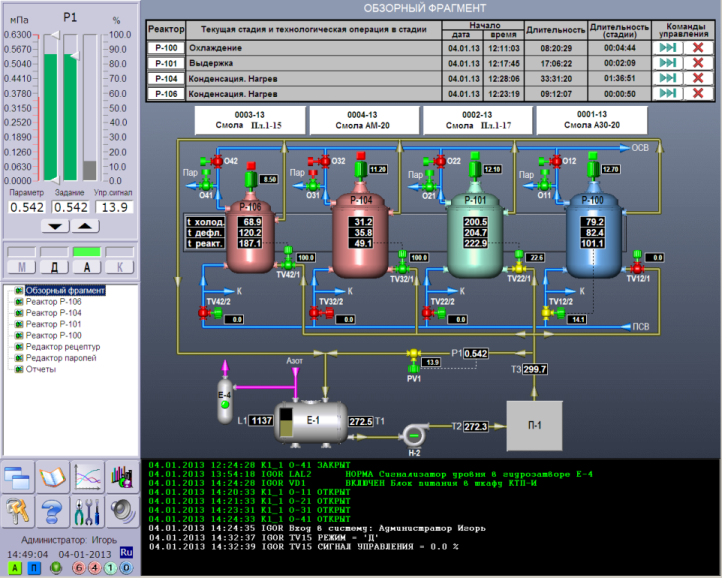Image resolution: width=722 pixels, height=578 pixels.
Task: Open Отчеты in the tree
Action: (41, 369)
